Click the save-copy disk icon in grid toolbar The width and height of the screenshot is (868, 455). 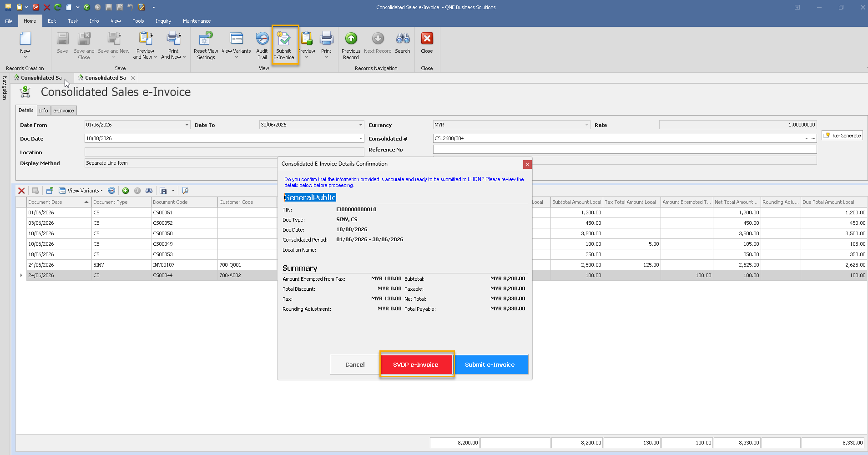point(163,191)
